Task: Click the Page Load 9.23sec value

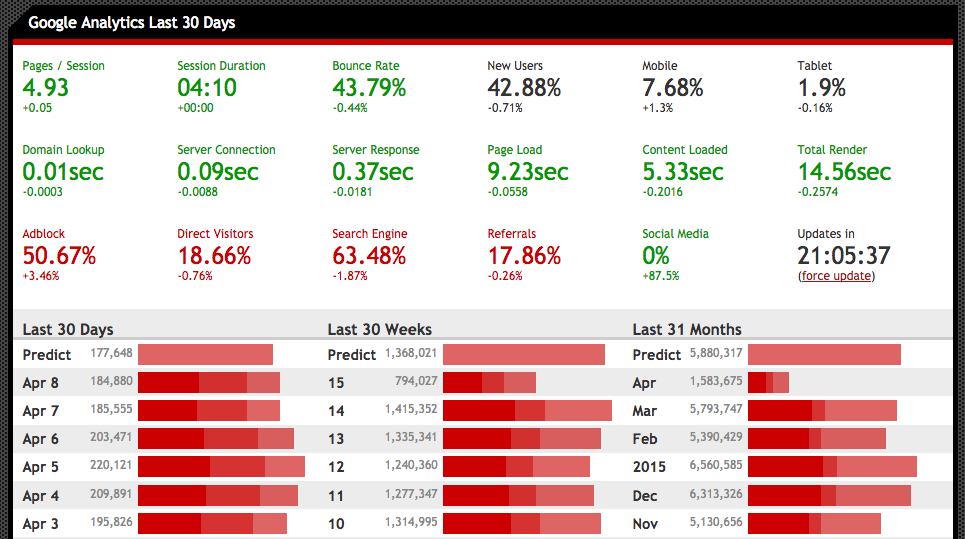Action: 528,172
